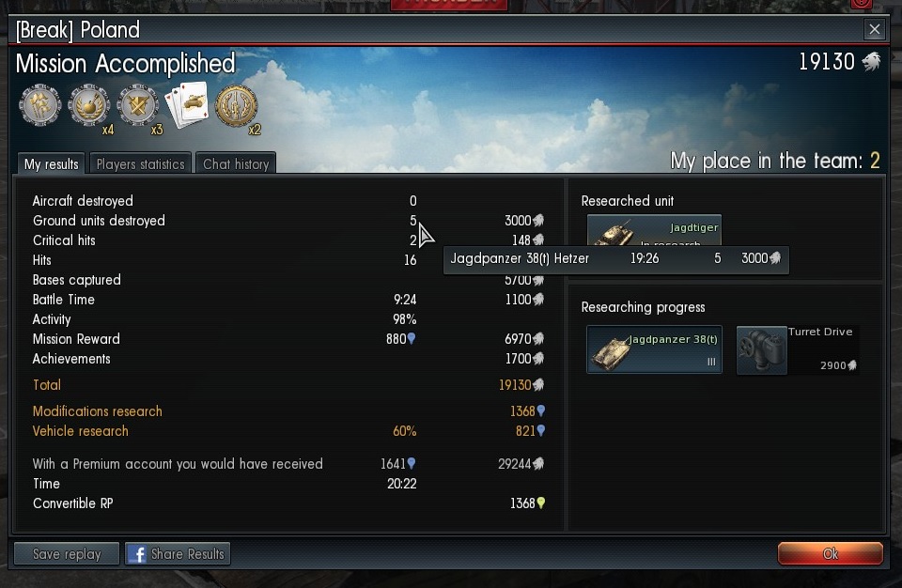The image size is (902, 588).
Task: Click the silver lion currency icon beside 19130
Action: click(871, 62)
